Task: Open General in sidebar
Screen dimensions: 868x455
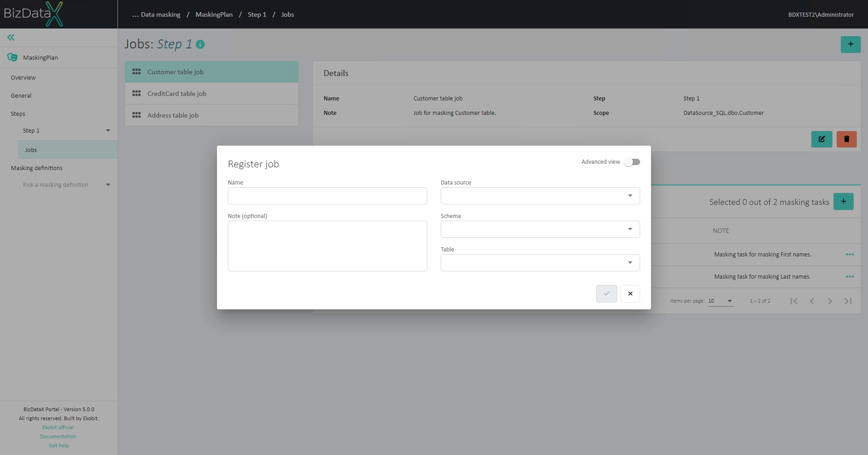Action: click(21, 96)
